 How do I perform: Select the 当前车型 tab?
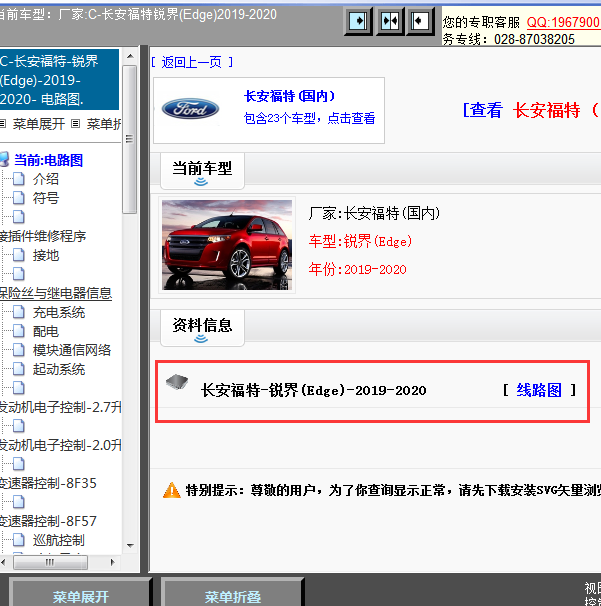point(202,170)
